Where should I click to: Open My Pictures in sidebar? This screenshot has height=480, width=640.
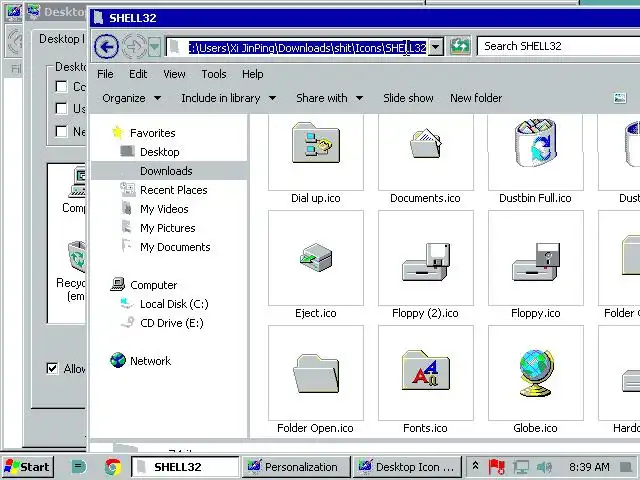click(x=167, y=228)
